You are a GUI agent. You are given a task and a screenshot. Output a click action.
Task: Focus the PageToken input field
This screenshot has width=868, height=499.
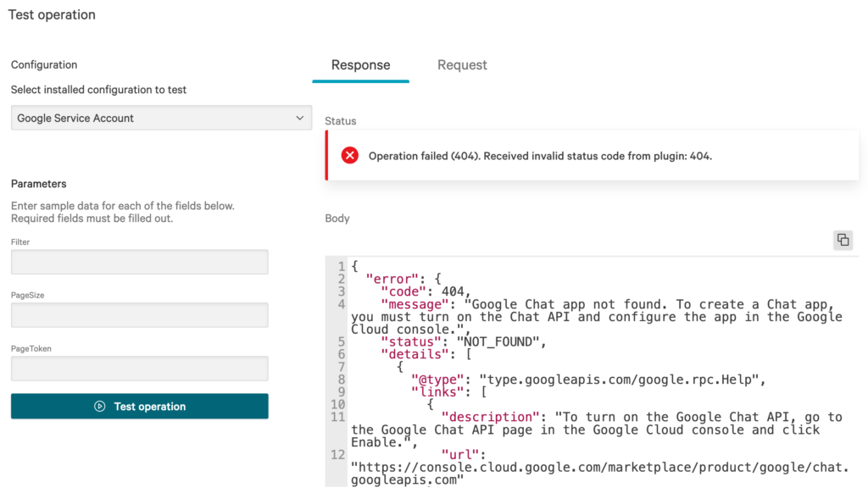[140, 369]
